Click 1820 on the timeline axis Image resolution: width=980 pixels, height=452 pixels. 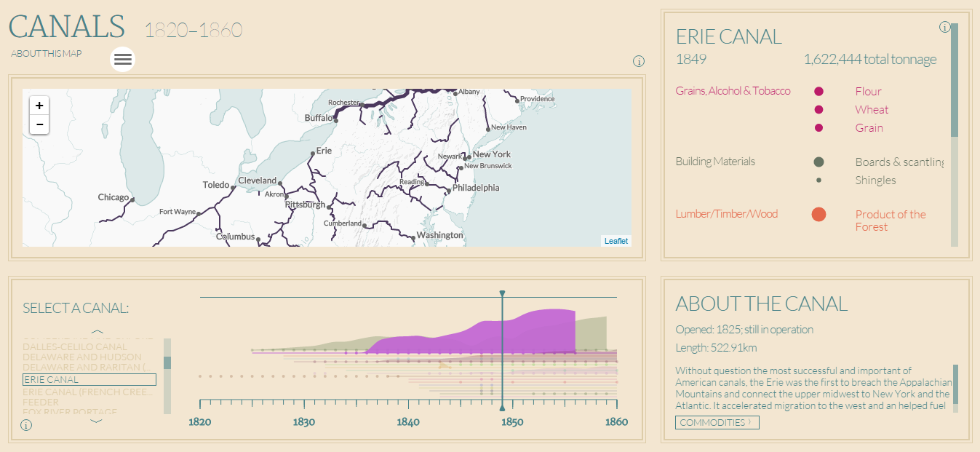[x=200, y=422]
